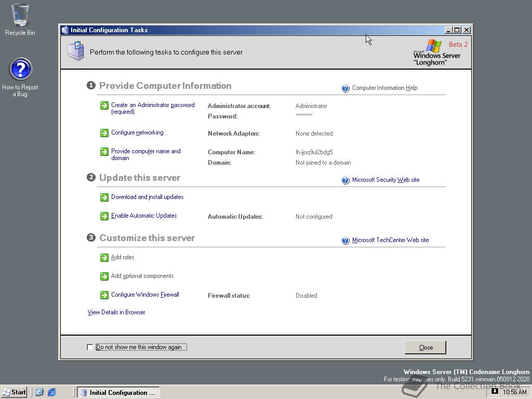The width and height of the screenshot is (532, 399).
Task: Open Computer Information Help link
Action: (x=385, y=88)
